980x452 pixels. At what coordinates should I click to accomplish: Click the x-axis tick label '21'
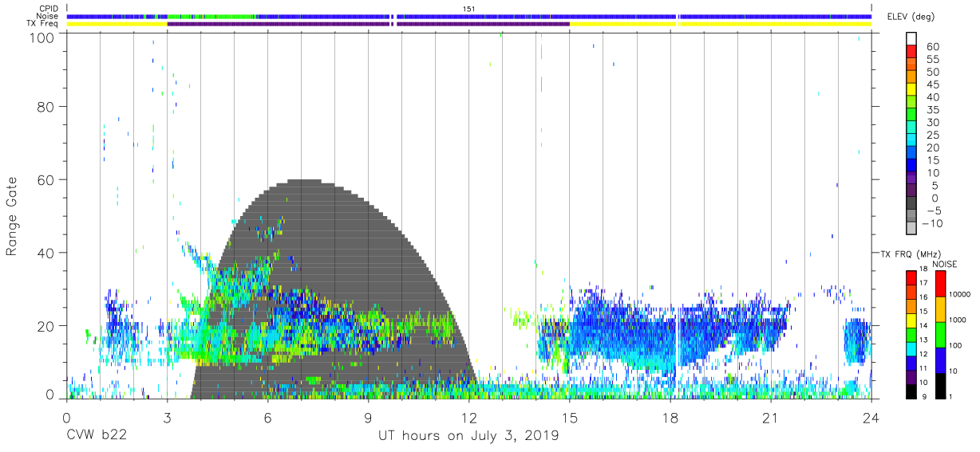tap(770, 417)
